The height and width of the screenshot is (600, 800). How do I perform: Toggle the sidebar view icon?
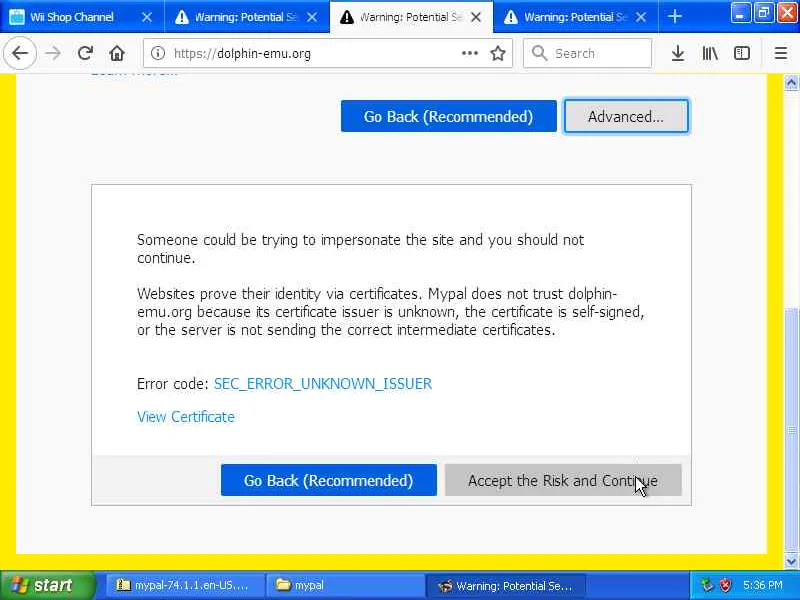tap(742, 53)
